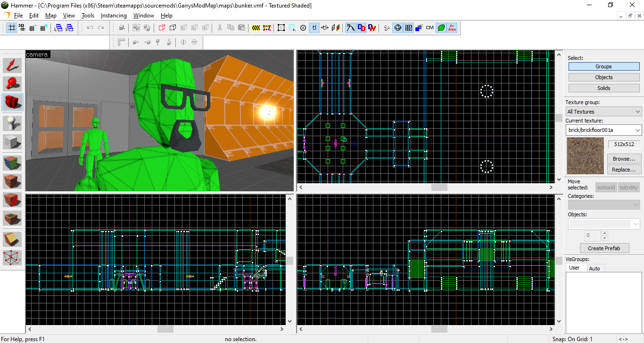Screen dimensions: 644x343
Task: Open the Current texture dropdown
Action: click(x=603, y=130)
